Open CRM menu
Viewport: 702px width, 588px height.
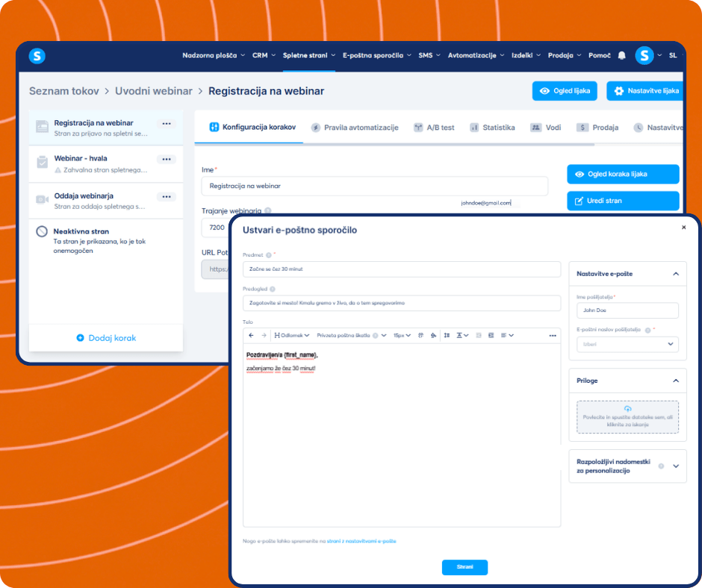tap(264, 55)
